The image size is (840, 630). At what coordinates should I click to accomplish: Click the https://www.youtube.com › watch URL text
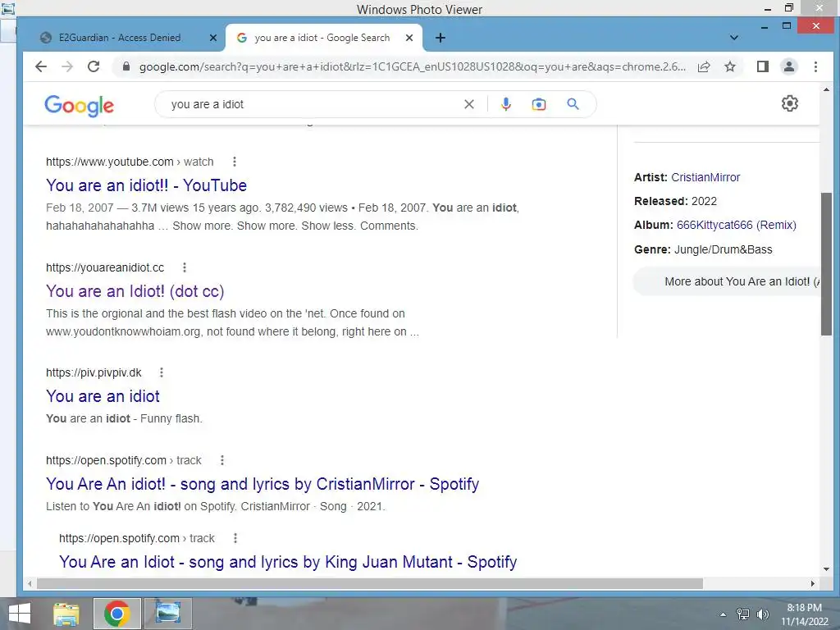point(130,162)
